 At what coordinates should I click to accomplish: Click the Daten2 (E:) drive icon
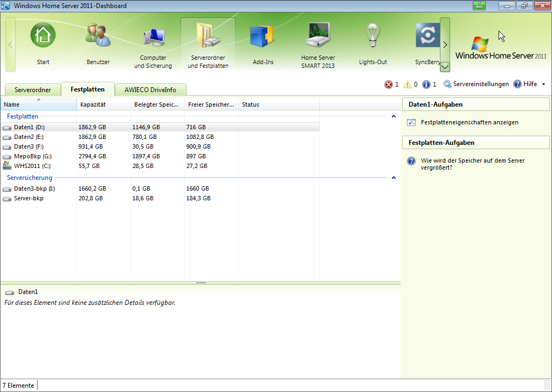point(7,137)
